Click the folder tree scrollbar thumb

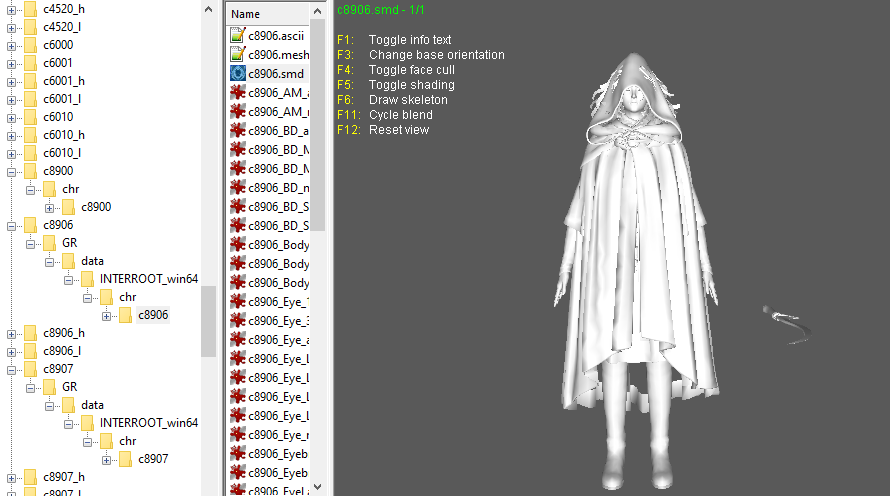point(208,321)
